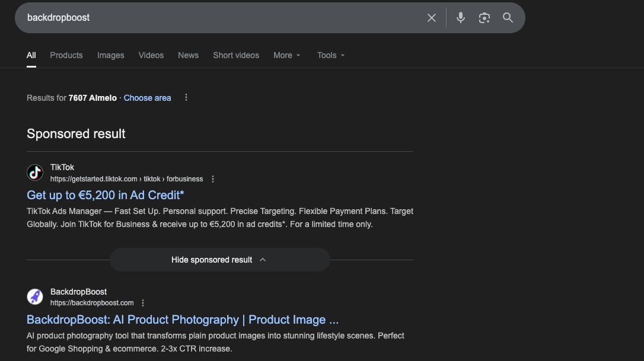
Task: Switch to the Short videos tab
Action: (236, 56)
